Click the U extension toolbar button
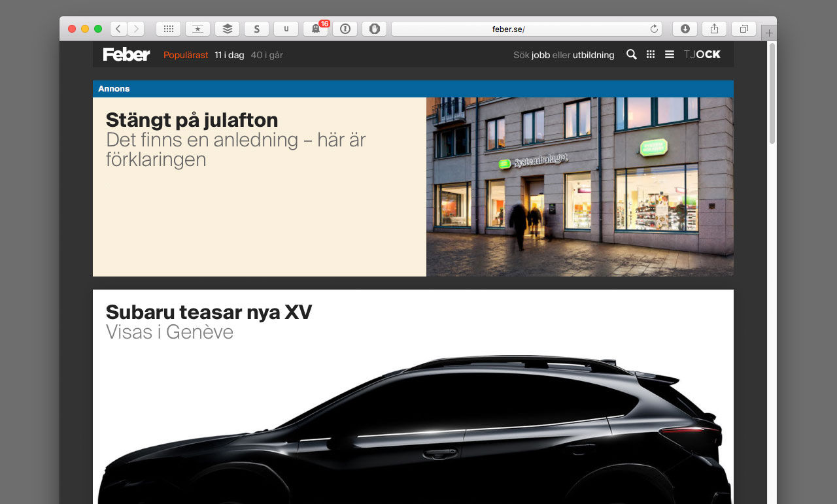This screenshot has height=504, width=837. coord(286,29)
